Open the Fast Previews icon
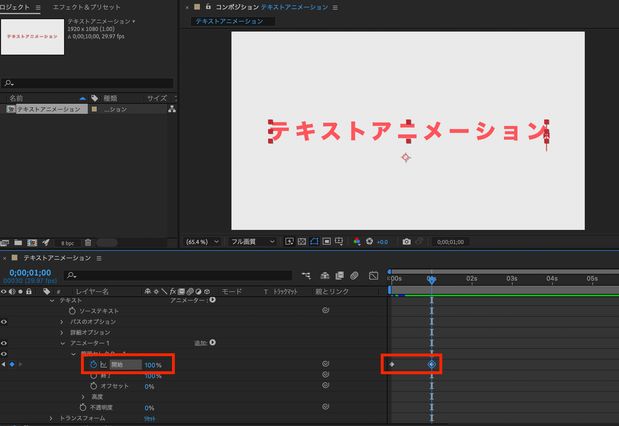619x426 pixels. (x=289, y=241)
